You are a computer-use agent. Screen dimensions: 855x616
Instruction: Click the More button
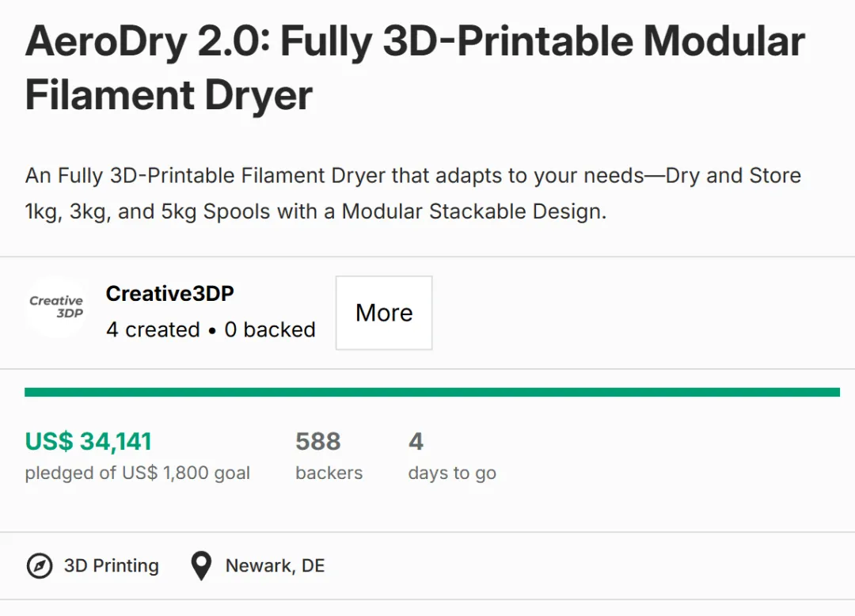tap(384, 313)
